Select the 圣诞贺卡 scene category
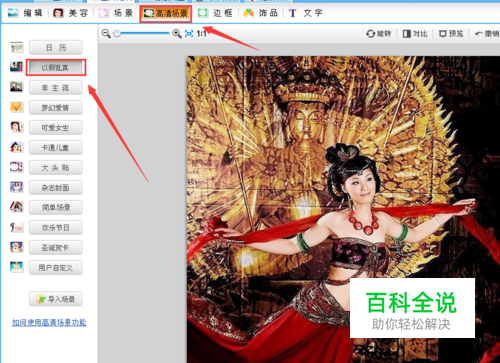Viewport: 500px width, 363px height. pyautogui.click(x=55, y=248)
